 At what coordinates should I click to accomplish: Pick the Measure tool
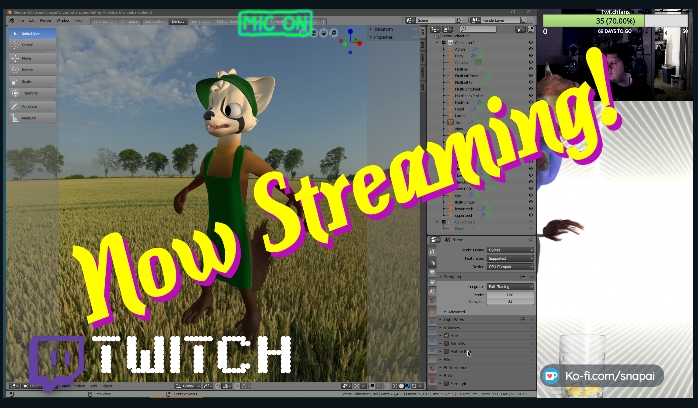32,118
